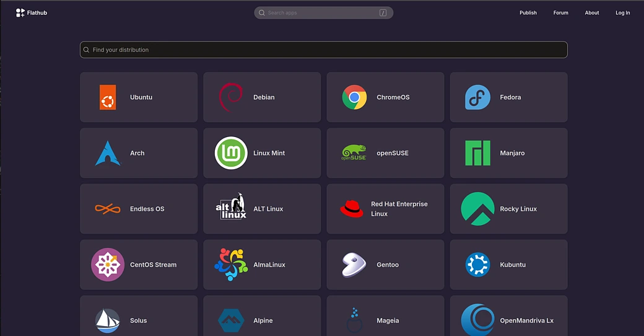644x336 pixels.
Task: Click the Flathub logo icon
Action: tap(20, 13)
